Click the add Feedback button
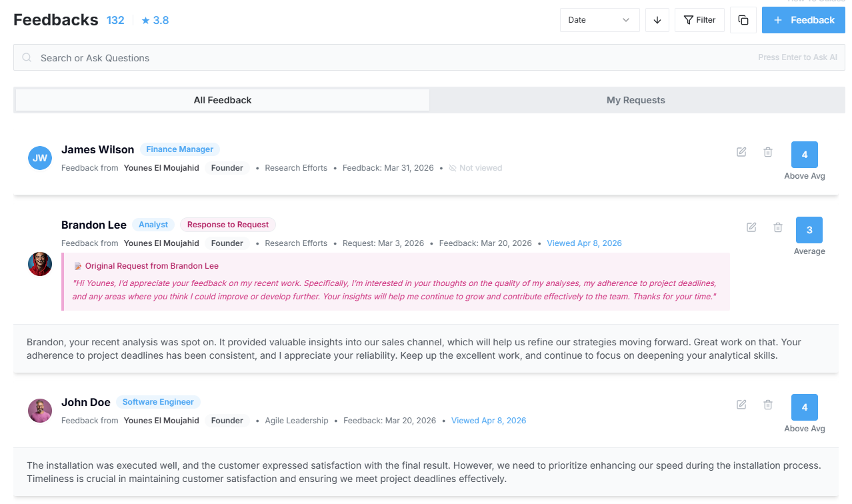852x504 pixels. click(x=803, y=20)
